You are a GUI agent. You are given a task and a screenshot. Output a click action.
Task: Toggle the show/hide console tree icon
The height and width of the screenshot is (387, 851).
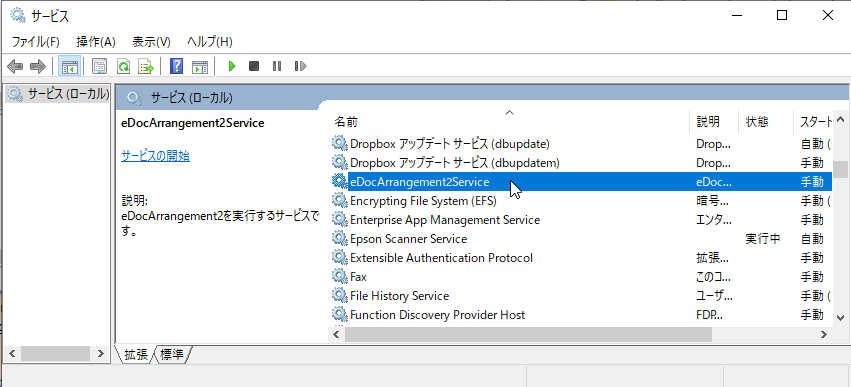(69, 66)
